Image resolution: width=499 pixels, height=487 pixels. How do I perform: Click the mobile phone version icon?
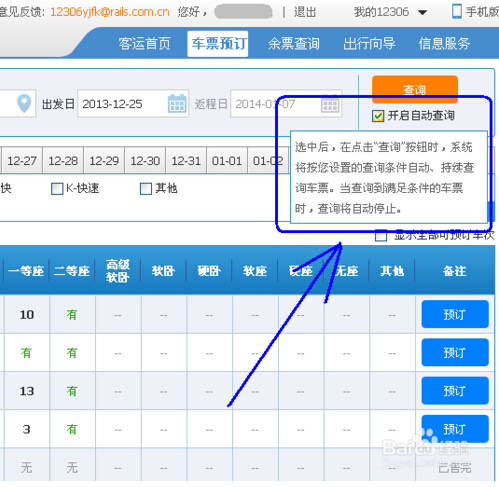coord(457,11)
